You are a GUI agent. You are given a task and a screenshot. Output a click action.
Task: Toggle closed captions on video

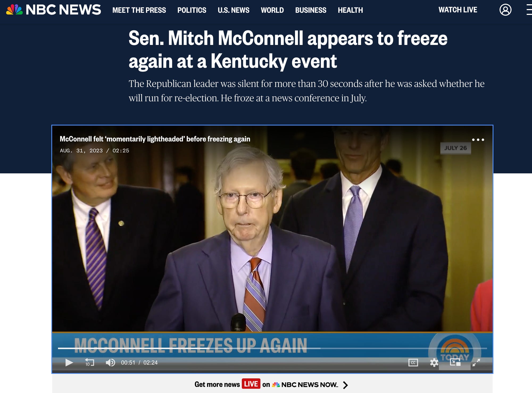[413, 362]
